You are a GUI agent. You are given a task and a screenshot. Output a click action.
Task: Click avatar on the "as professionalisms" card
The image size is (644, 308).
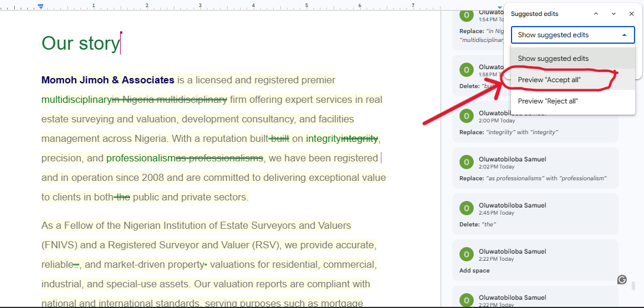coord(466,162)
